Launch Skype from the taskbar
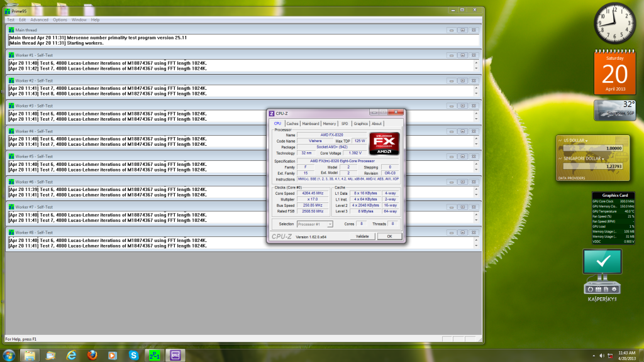 (x=135, y=355)
